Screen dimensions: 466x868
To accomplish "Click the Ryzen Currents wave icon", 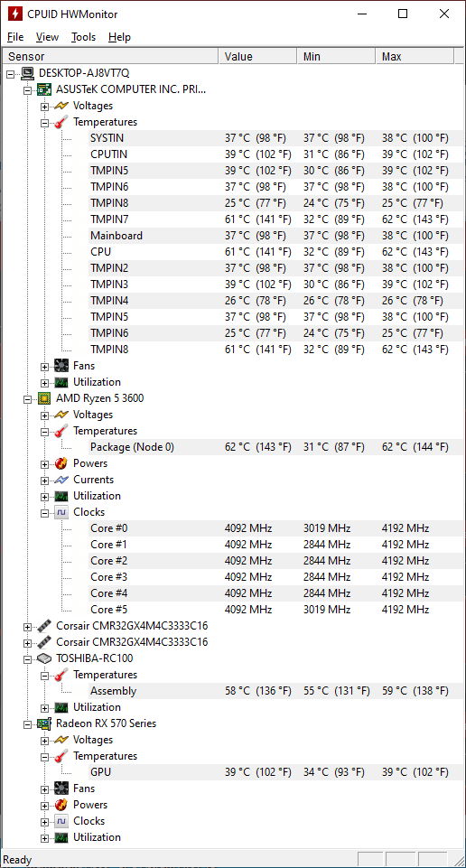I will click(61, 480).
